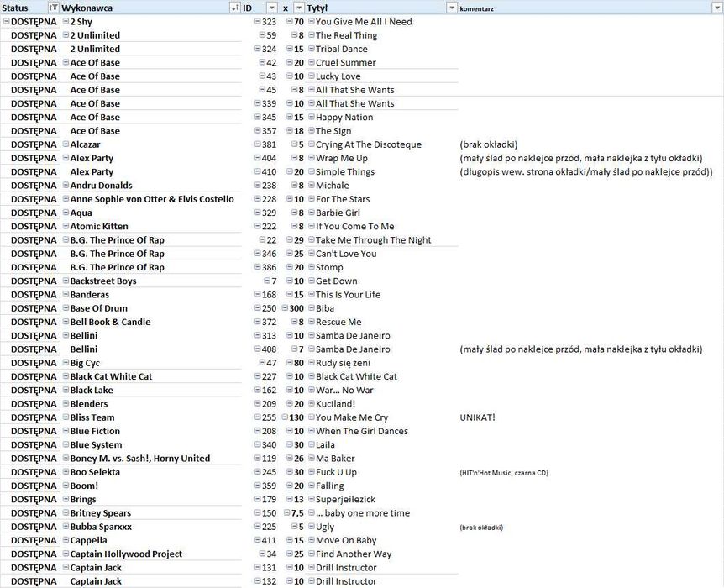Select the Ma Baker title cell
The image size is (724, 588).
tap(335, 459)
